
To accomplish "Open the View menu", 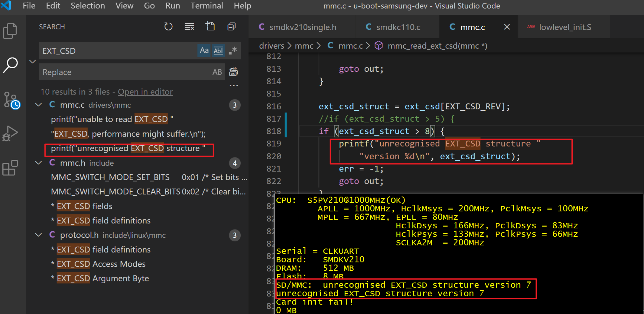I will click(124, 6).
